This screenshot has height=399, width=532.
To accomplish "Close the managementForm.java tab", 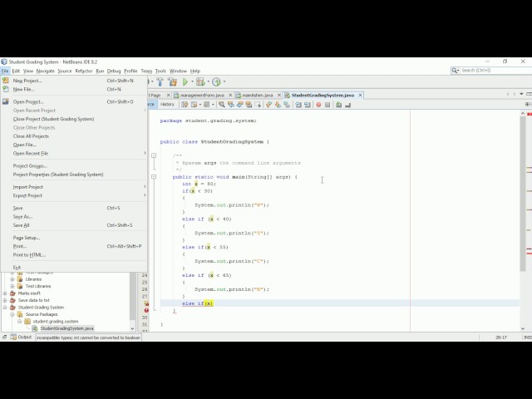I will [230, 95].
